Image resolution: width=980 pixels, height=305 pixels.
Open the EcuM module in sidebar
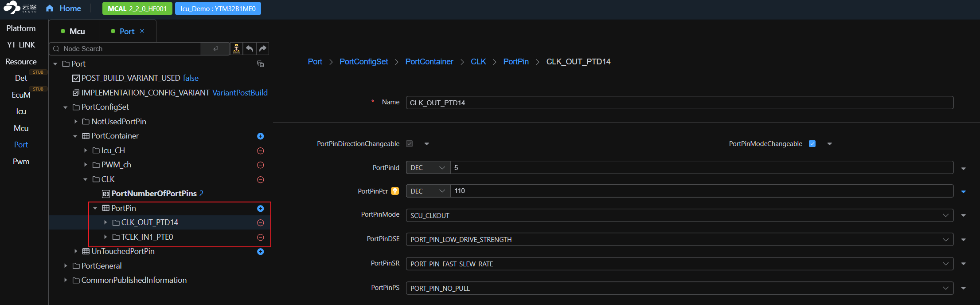click(x=21, y=95)
